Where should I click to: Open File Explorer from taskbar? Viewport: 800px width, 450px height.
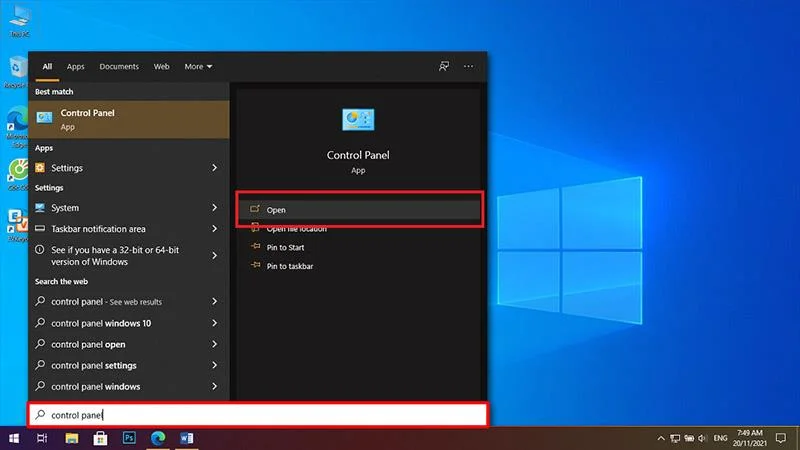point(71,438)
